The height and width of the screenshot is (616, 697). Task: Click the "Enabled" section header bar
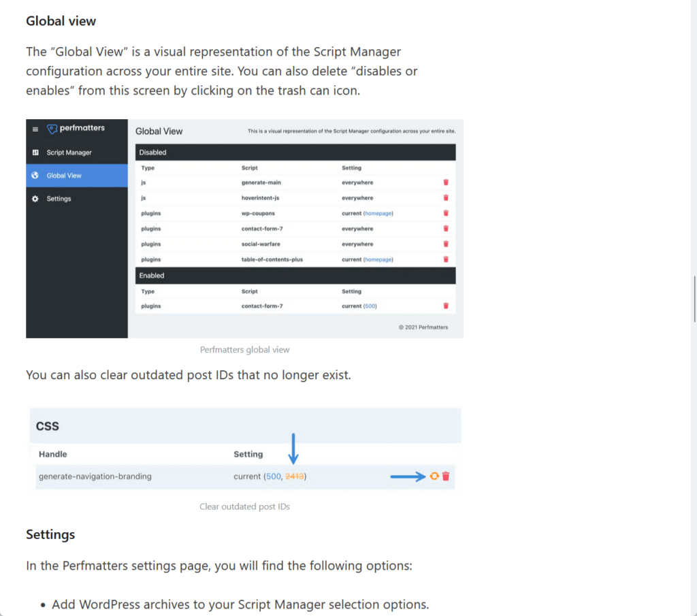pyautogui.click(x=295, y=276)
